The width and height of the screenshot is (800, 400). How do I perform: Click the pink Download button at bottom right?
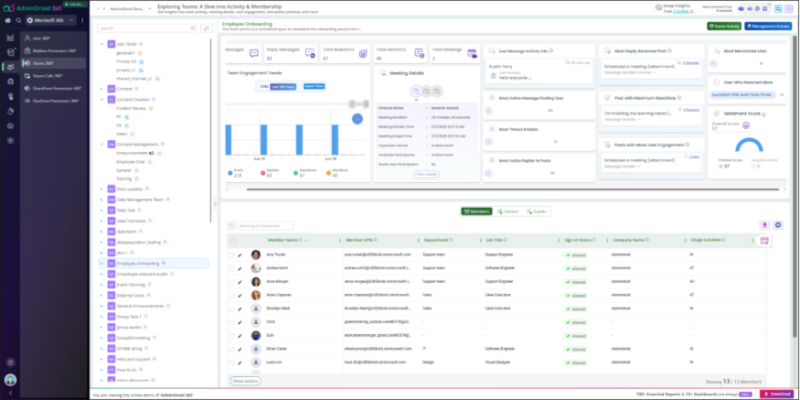(x=778, y=394)
